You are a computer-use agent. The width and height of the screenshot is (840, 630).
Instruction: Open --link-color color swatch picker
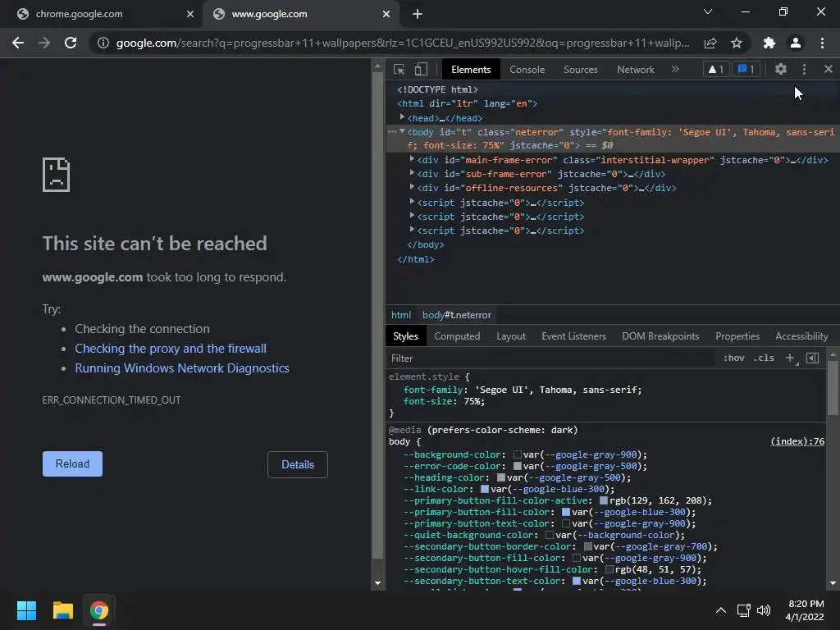point(484,489)
